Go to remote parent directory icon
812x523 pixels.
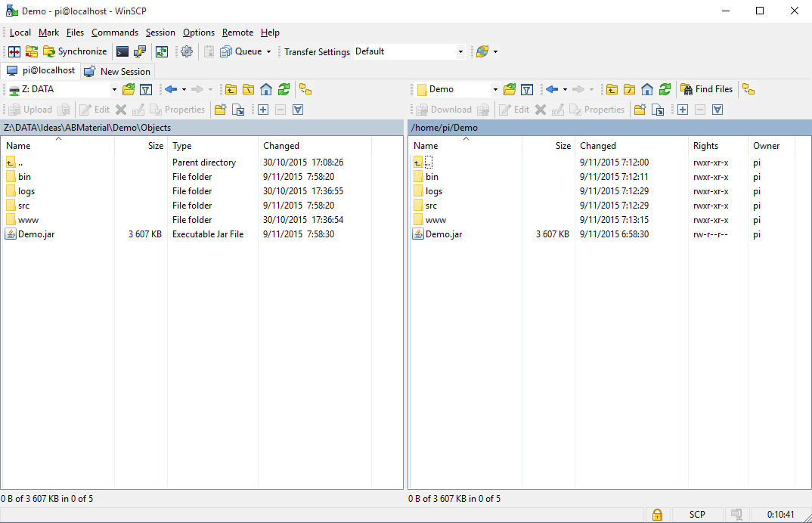point(612,90)
